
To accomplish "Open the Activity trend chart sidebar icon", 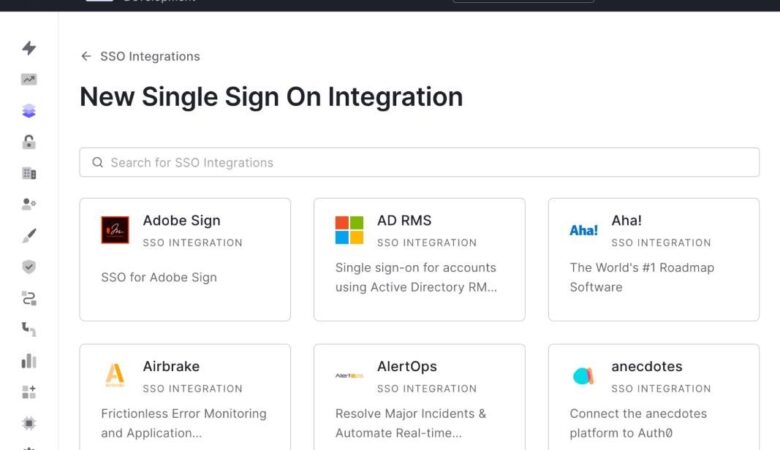I will [x=29, y=79].
